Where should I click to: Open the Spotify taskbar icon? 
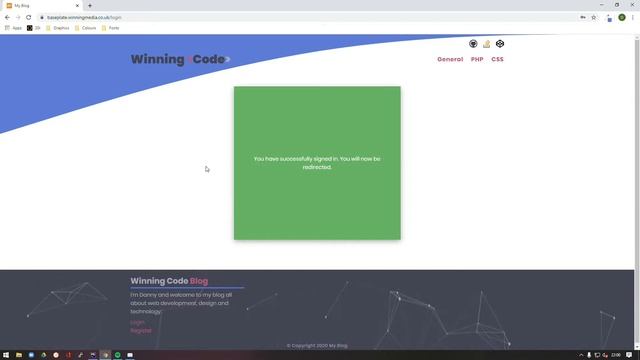[118, 355]
